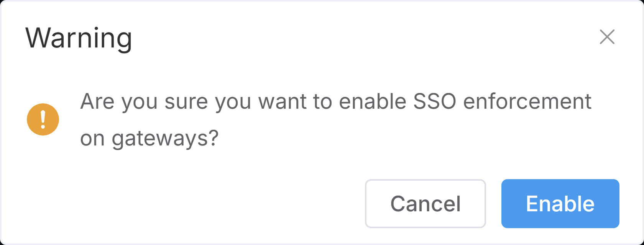Choose Enable to turn on SSO enforcement
Image resolution: width=644 pixels, height=245 pixels.
560,204
